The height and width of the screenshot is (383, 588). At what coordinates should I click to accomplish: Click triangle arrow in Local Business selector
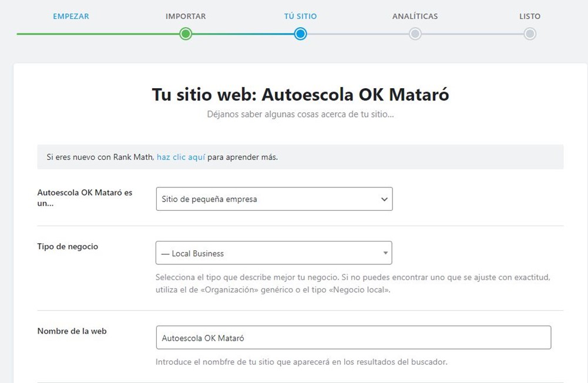pos(385,253)
